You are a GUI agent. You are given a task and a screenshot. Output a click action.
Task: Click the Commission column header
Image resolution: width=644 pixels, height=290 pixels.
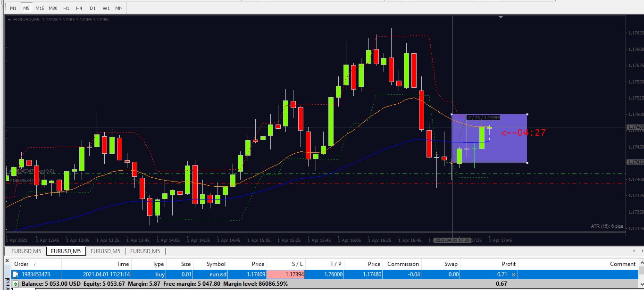402,264
